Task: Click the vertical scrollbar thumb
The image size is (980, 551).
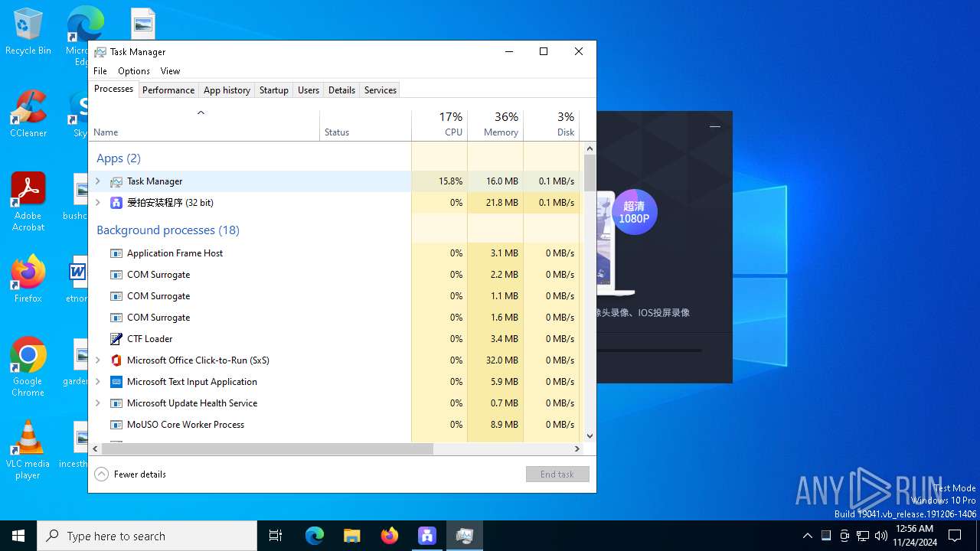Action: point(590,173)
